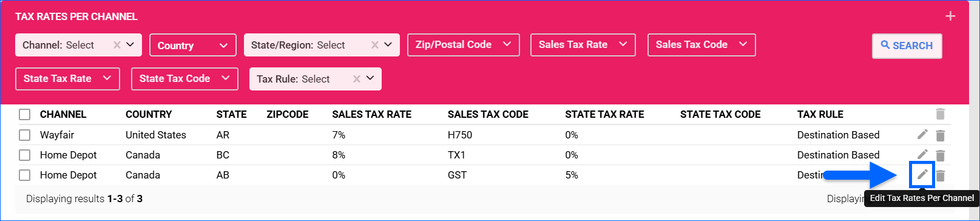Delete the Home Depot BC row
The width and height of the screenshot is (980, 221).
940,155
